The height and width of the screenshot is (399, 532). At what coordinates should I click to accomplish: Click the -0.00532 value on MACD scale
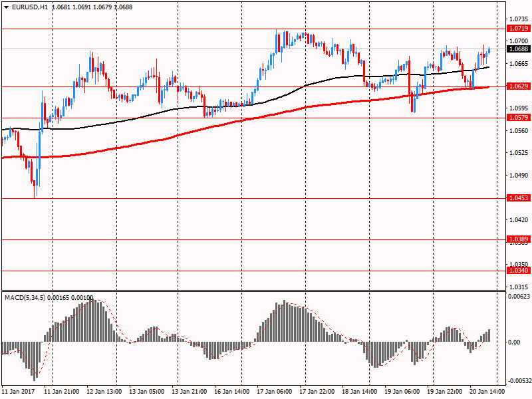tap(520, 381)
